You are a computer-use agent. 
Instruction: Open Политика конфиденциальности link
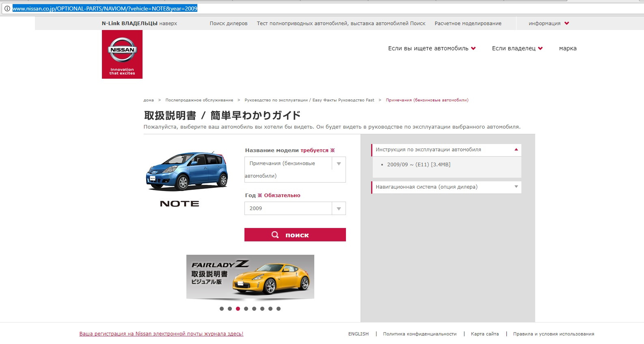pyautogui.click(x=420, y=334)
